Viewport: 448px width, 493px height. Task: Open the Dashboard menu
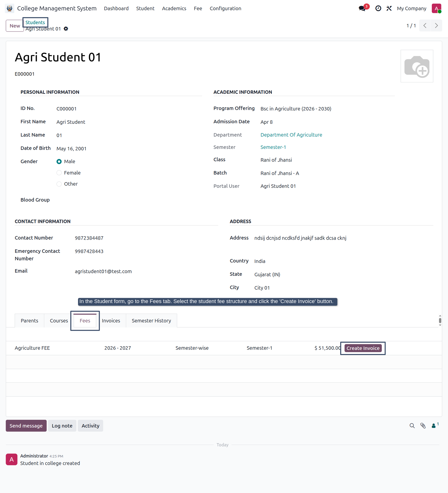[116, 8]
